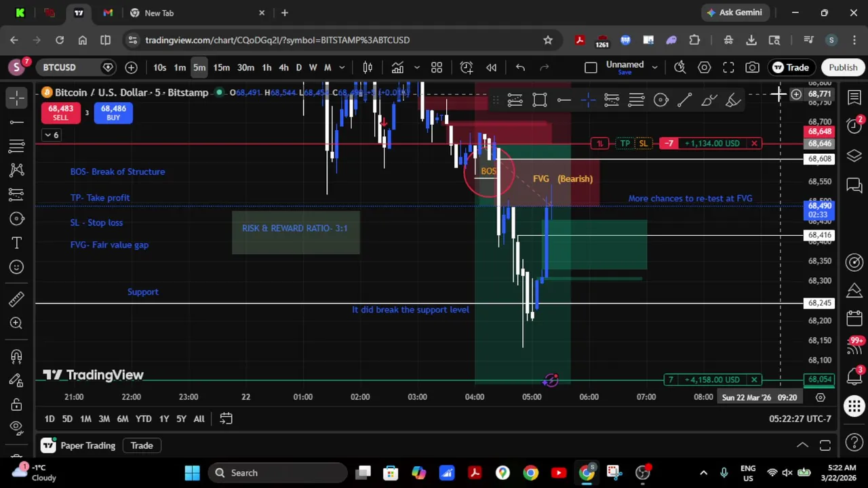Select the 10s timeframe

[159, 67]
